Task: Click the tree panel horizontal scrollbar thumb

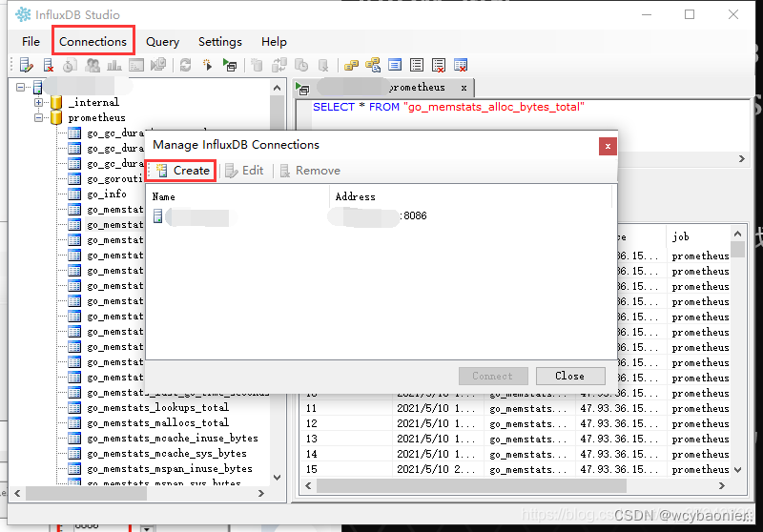Action: 86,493
